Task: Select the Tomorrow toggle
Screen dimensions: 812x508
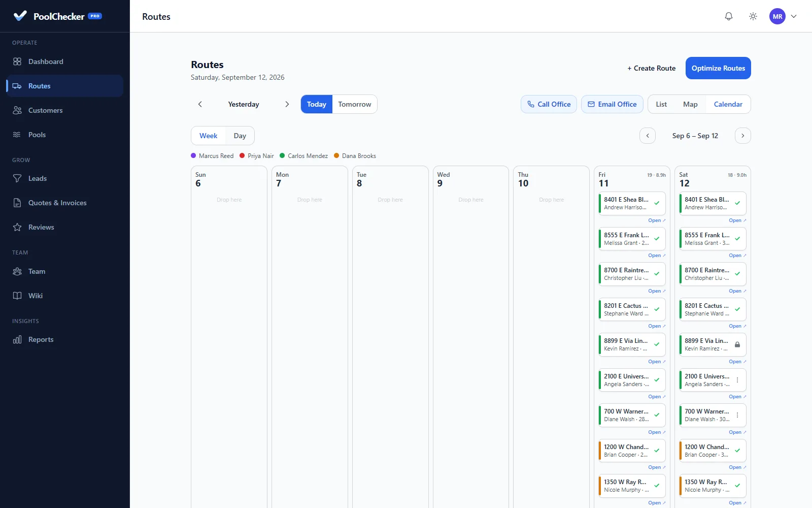Action: 355,104
